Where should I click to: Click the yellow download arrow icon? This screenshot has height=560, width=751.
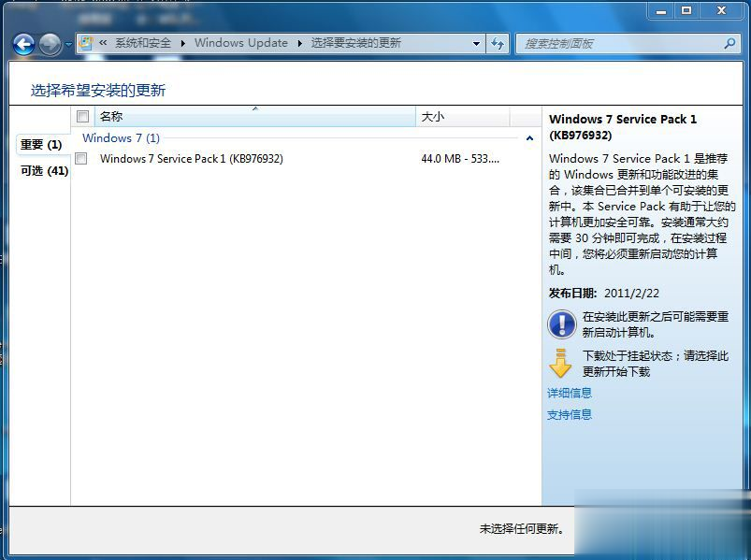(x=560, y=364)
